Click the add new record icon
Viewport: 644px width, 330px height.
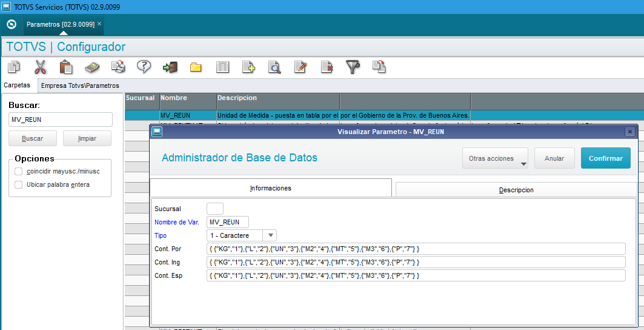248,67
